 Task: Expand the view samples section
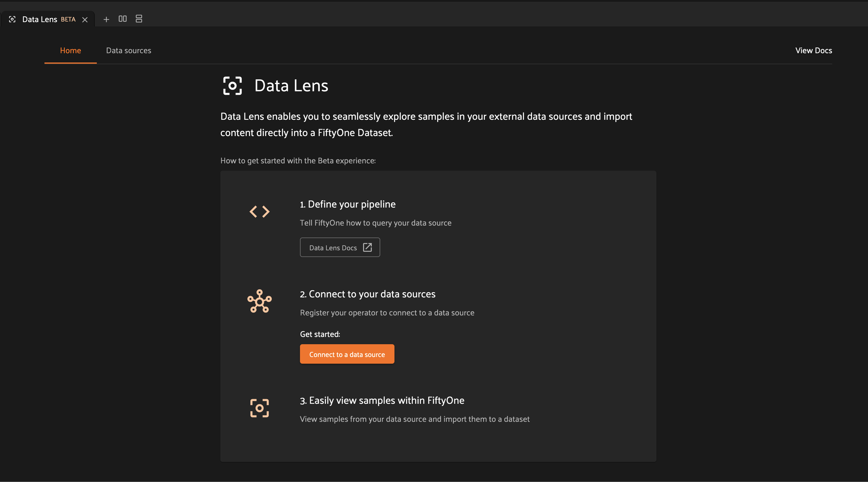(x=381, y=399)
